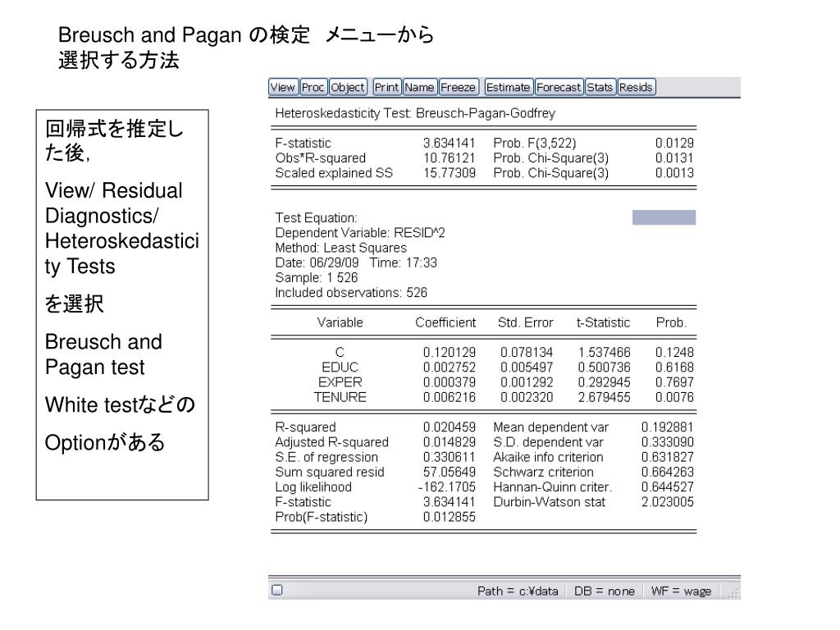The image size is (840, 630).
Task: Click the DB = none status entry
Action: (x=605, y=591)
